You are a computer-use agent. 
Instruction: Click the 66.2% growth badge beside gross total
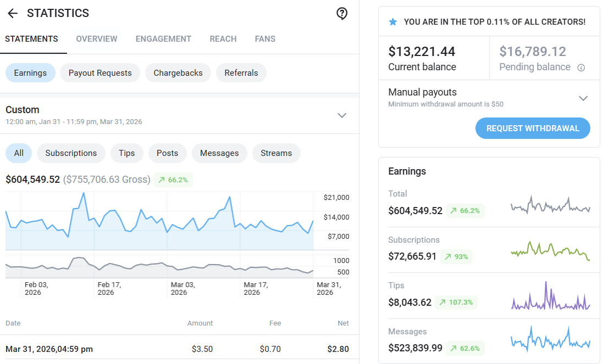(173, 180)
